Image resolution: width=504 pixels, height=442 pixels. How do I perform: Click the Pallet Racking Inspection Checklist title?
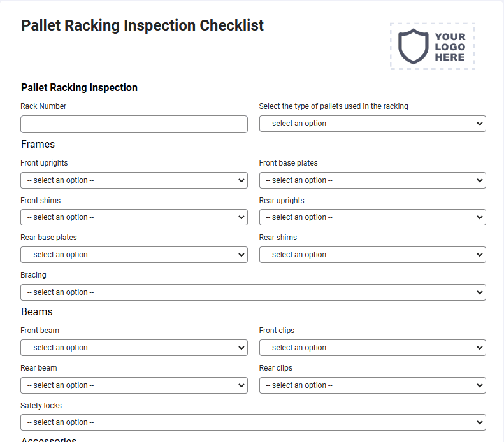142,25
